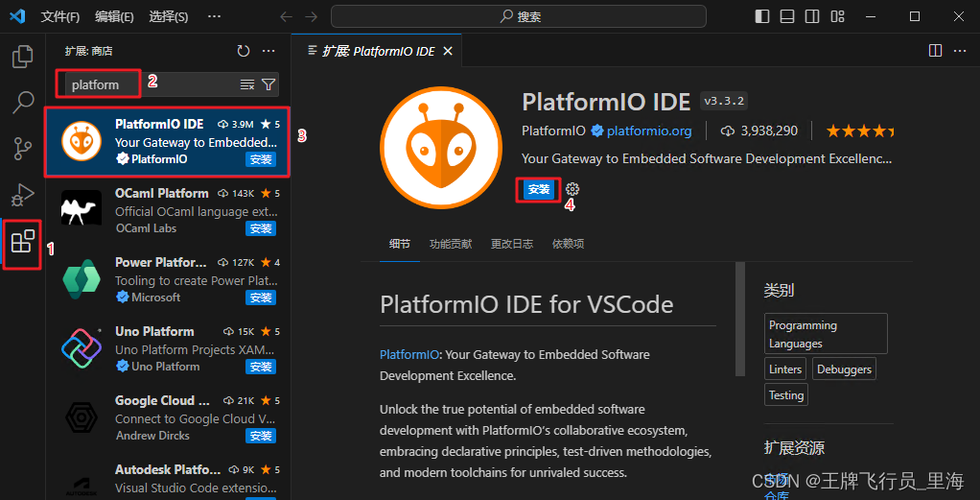The image size is (980, 500).
Task: Open the Extensions view in activity bar
Action: (22, 242)
